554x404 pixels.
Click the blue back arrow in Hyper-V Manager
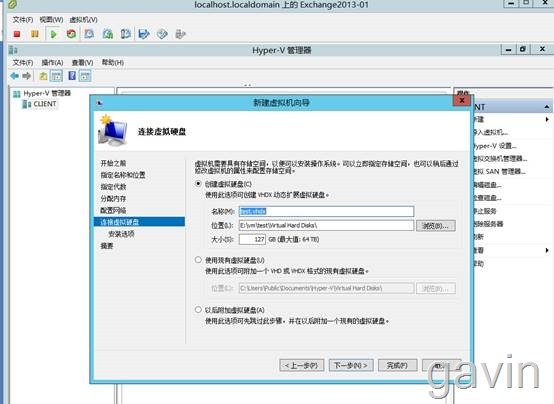pos(14,76)
